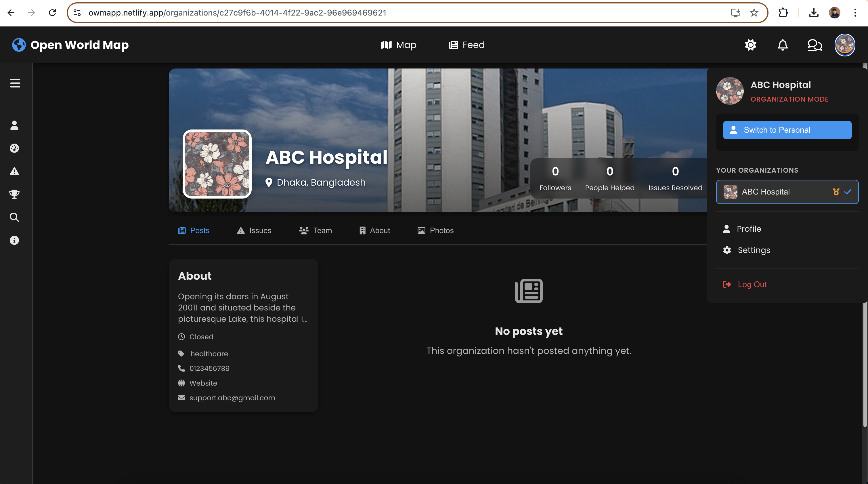Click the ABC Hospital floral logo thumbnail

[x=217, y=164]
